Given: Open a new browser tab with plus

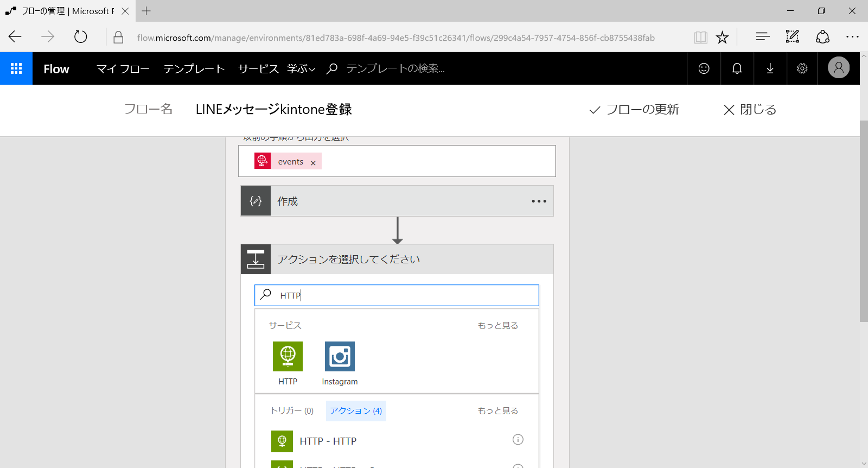Looking at the screenshot, I should coord(146,11).
